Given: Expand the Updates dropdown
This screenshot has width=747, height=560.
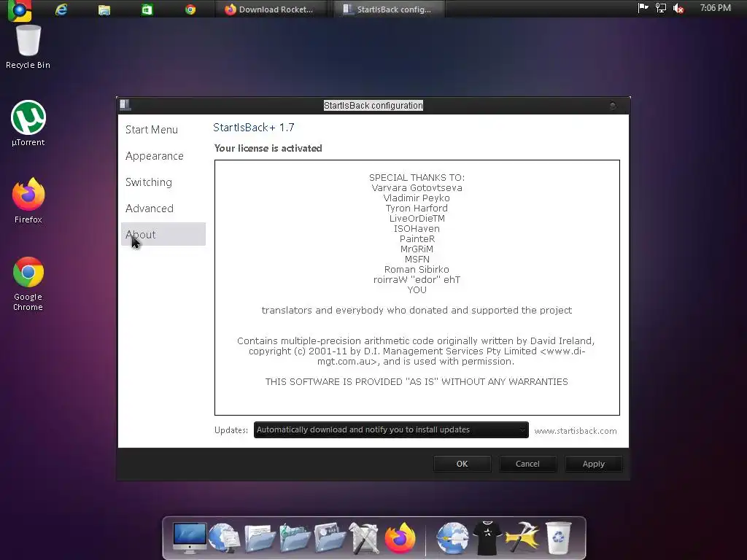Looking at the screenshot, I should coord(391,429).
